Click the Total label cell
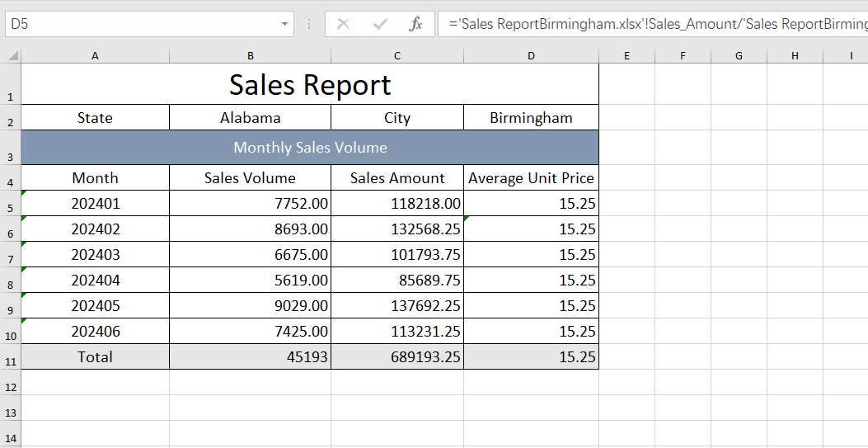868x448 pixels. (x=96, y=356)
